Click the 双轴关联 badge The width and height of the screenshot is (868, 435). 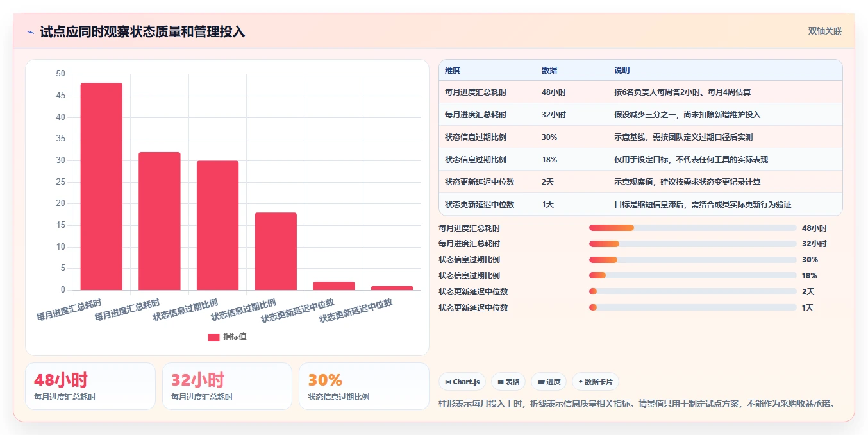pyautogui.click(x=824, y=31)
